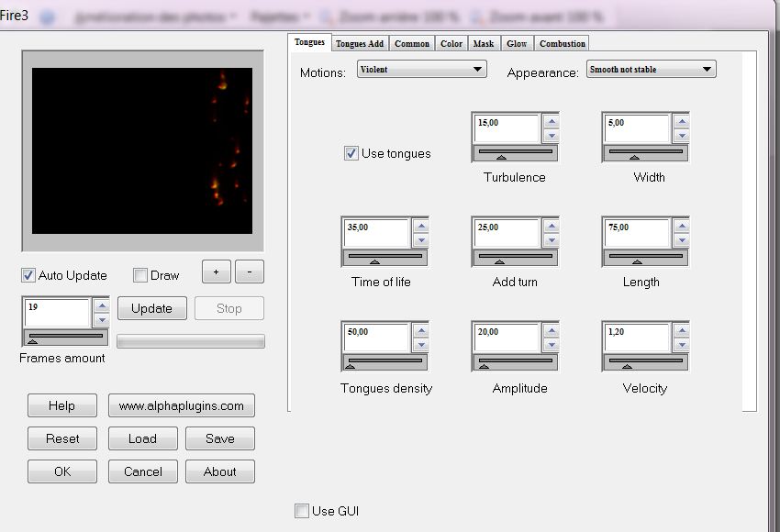Screen dimensions: 780x532
Task: Click the Tongues density slider
Action: 384,362
